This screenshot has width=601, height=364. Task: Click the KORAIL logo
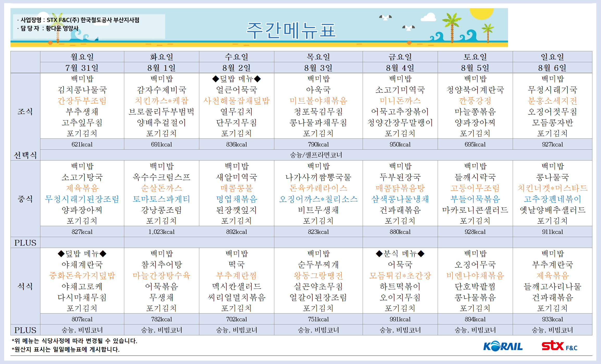(x=503, y=346)
